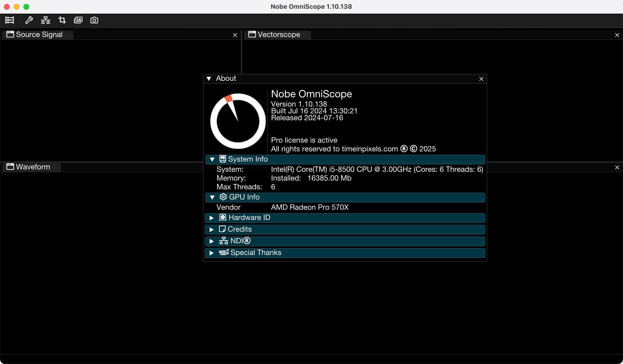
Task: Click the camera snapshot icon
Action: click(94, 20)
